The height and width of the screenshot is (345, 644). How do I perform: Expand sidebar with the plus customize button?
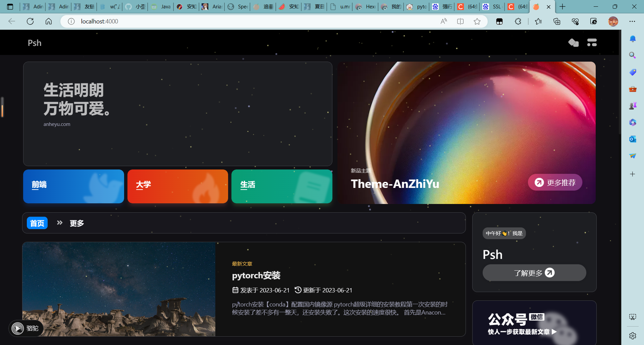pos(633,174)
